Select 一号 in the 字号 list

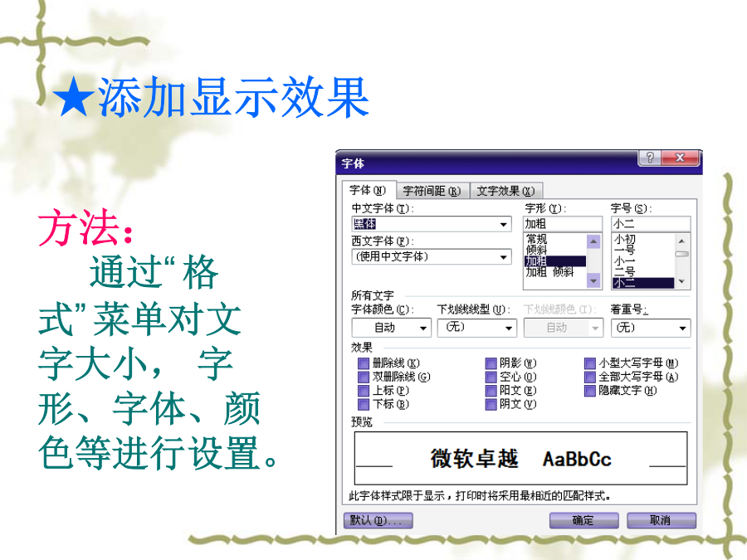tap(625, 250)
